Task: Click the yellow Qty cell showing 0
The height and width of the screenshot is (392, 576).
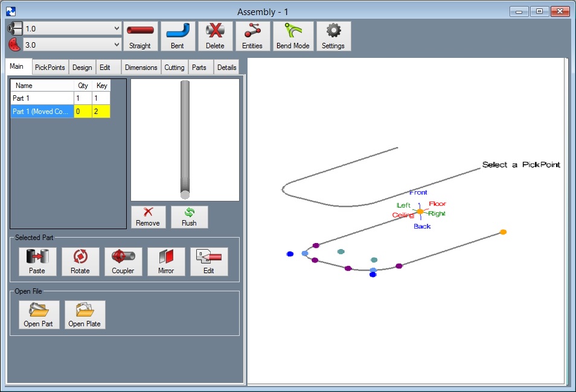Action: (83, 112)
